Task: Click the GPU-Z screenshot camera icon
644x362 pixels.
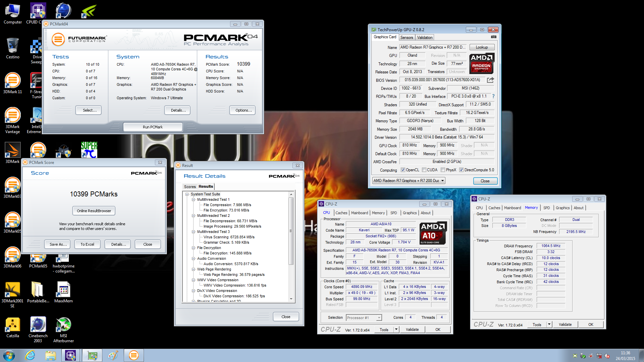Action: coord(493,37)
